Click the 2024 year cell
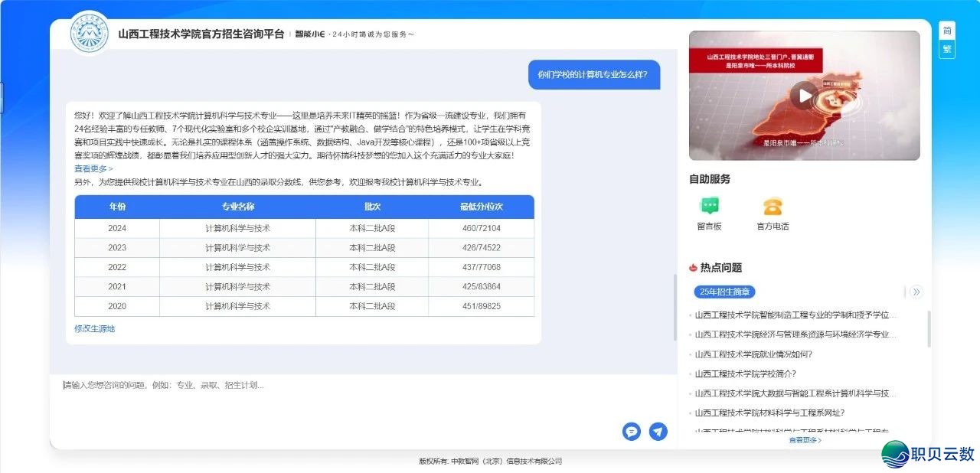Viewport: 980px width, 473px height. [x=117, y=228]
